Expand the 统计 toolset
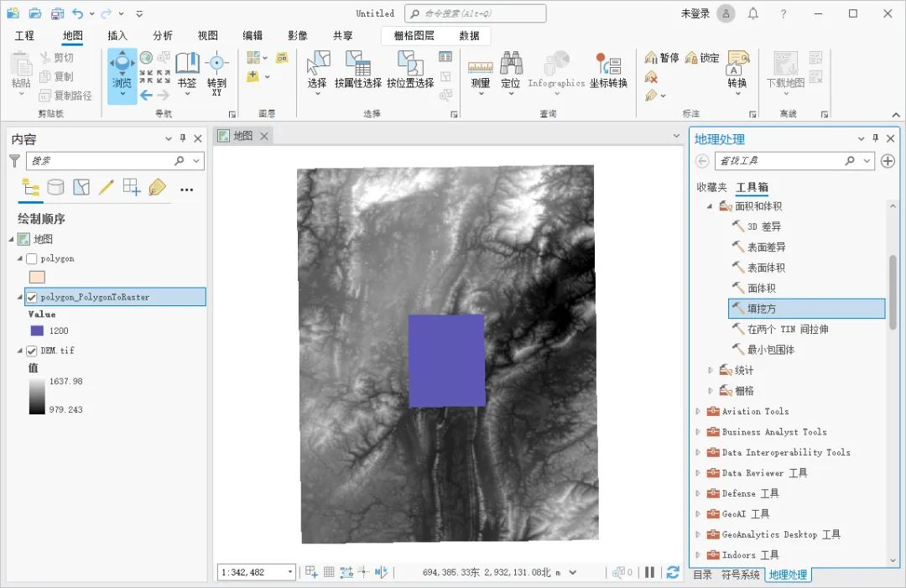 click(711, 370)
